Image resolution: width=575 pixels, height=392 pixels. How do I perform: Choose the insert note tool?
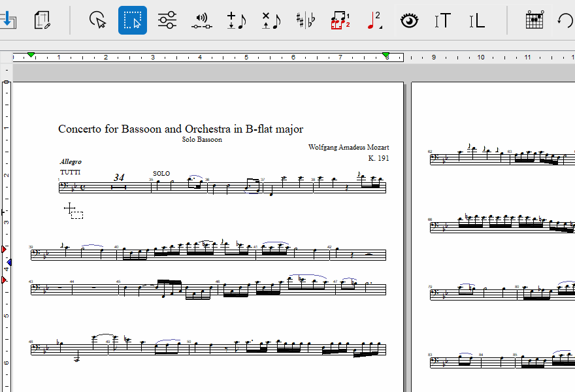pos(236,20)
